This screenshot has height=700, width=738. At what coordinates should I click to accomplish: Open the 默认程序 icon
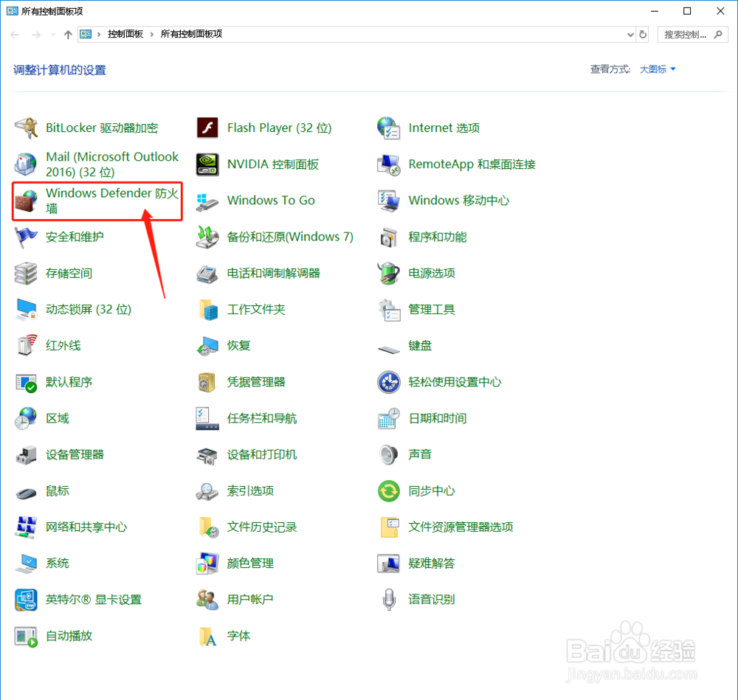(26, 382)
